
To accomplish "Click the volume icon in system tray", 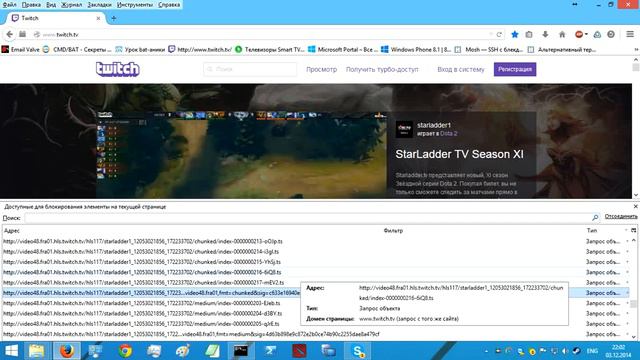I will pyautogui.click(x=565, y=351).
